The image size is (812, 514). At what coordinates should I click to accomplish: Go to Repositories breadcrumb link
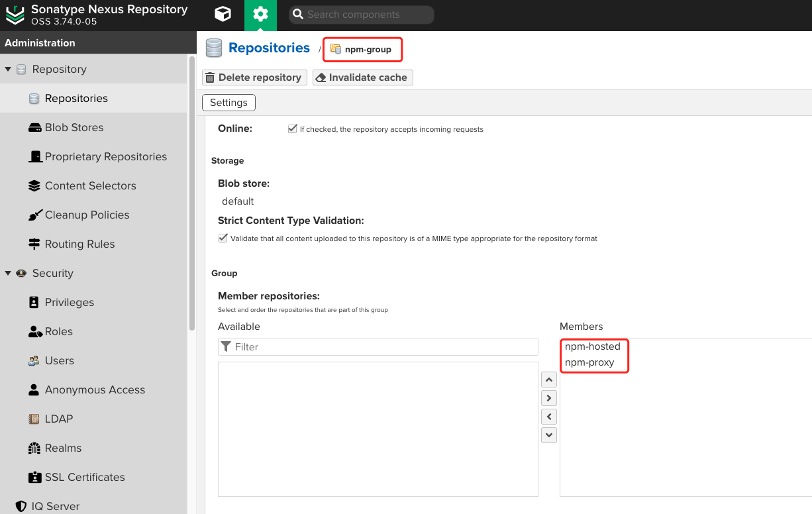tap(269, 48)
